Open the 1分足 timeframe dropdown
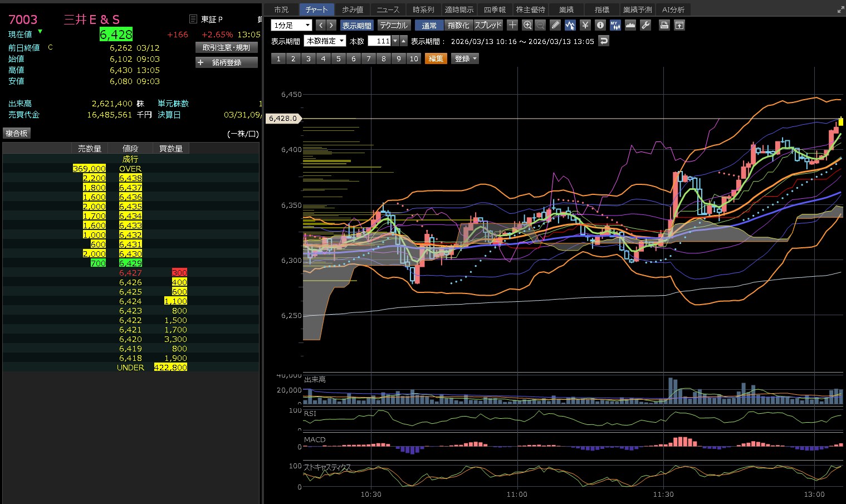This screenshot has width=846, height=504. 291,25
